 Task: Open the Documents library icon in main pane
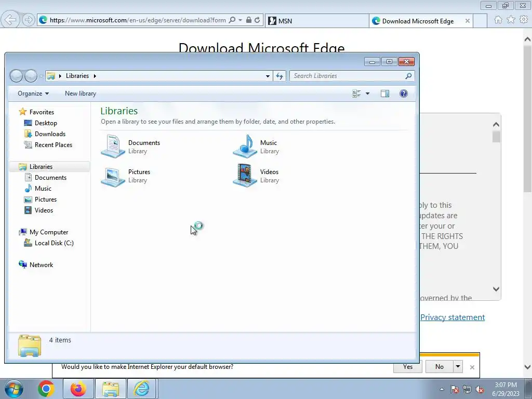113,147
